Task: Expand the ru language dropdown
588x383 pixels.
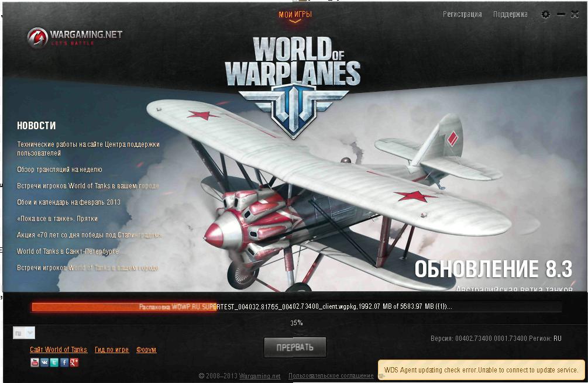Action: click(23, 333)
